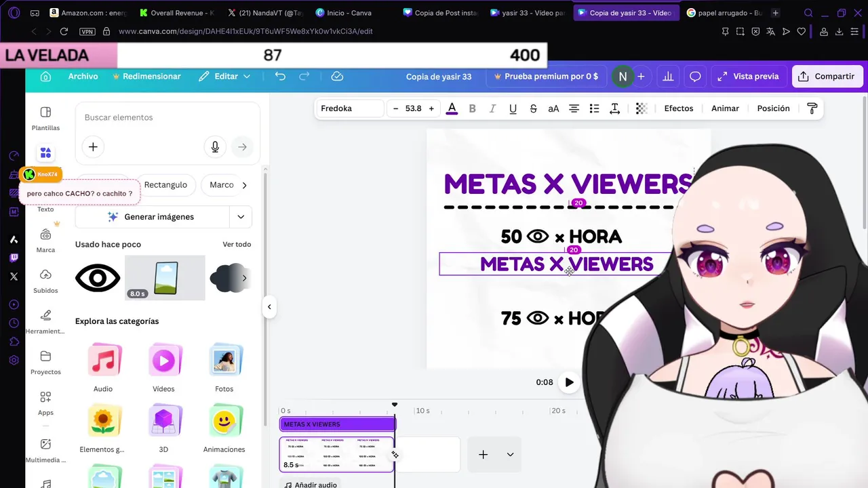Image resolution: width=868 pixels, height=488 pixels.
Task: Increase font size with plus
Action: 431,108
